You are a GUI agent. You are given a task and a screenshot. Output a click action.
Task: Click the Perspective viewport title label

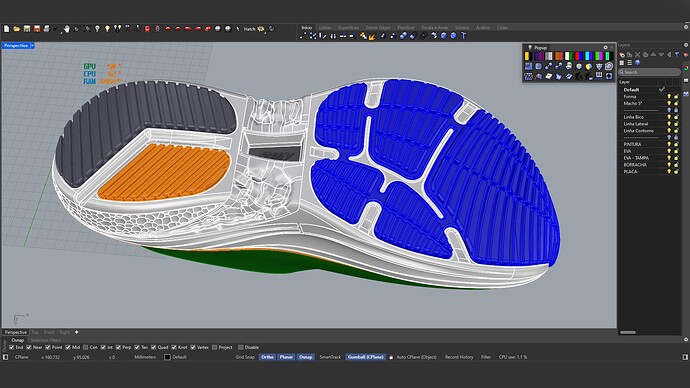(16, 45)
